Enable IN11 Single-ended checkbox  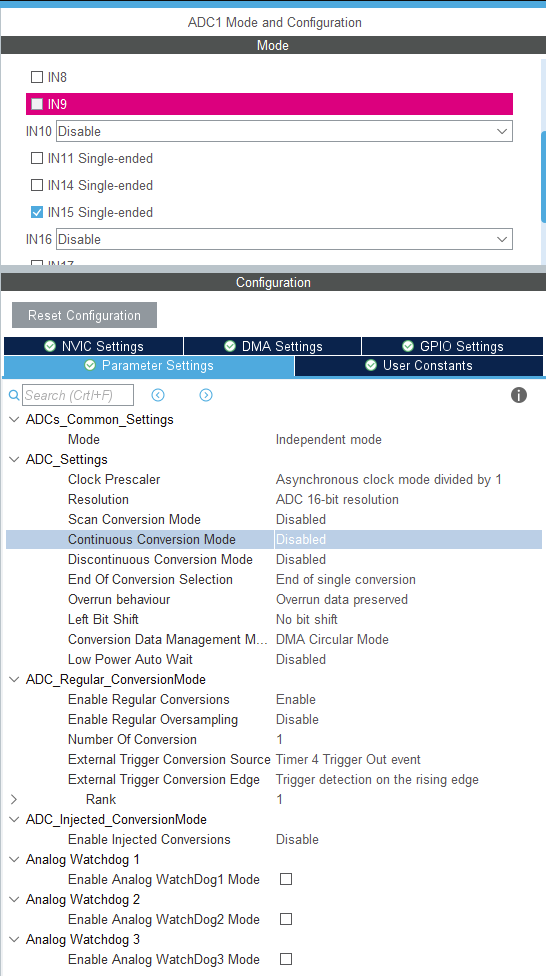(37, 158)
